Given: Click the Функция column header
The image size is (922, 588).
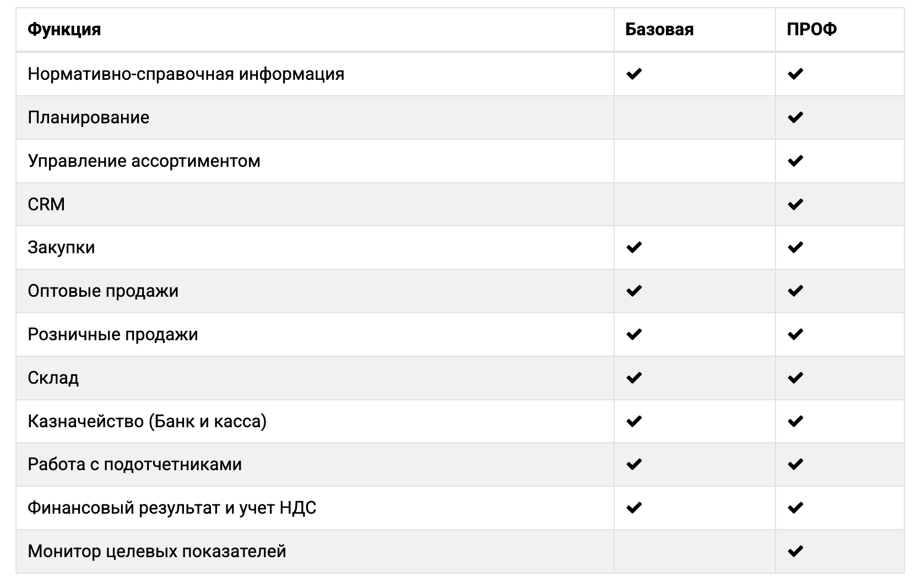Looking at the screenshot, I should [x=64, y=29].
